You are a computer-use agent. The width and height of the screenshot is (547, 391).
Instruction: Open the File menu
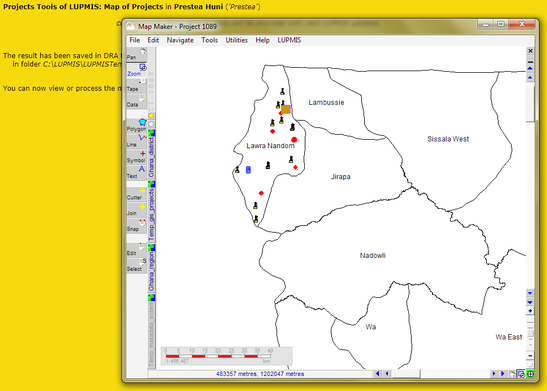pyautogui.click(x=135, y=40)
